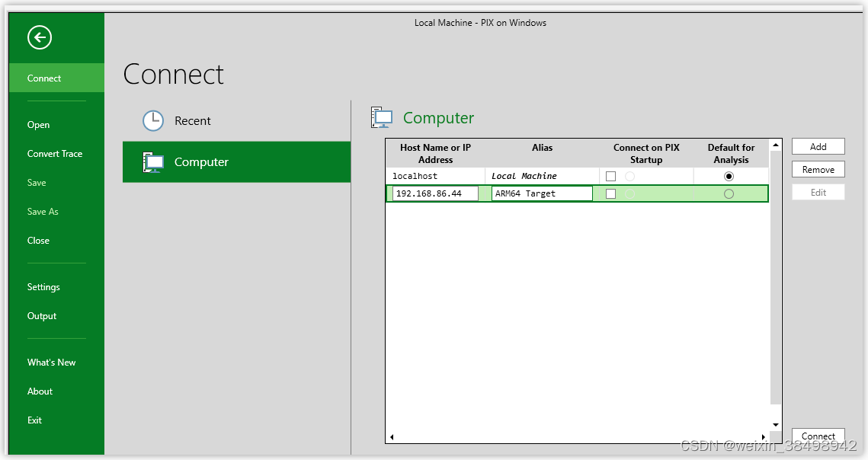
Task: Click the vertical scrollbar up arrow
Action: click(x=776, y=145)
